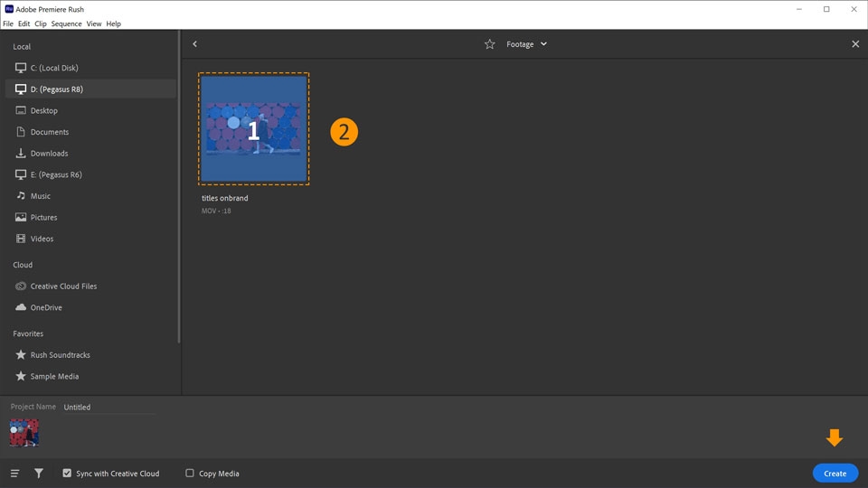This screenshot has height=488, width=868.
Task: Select D: (Pegasus R8) in sidebar
Action: (90, 89)
